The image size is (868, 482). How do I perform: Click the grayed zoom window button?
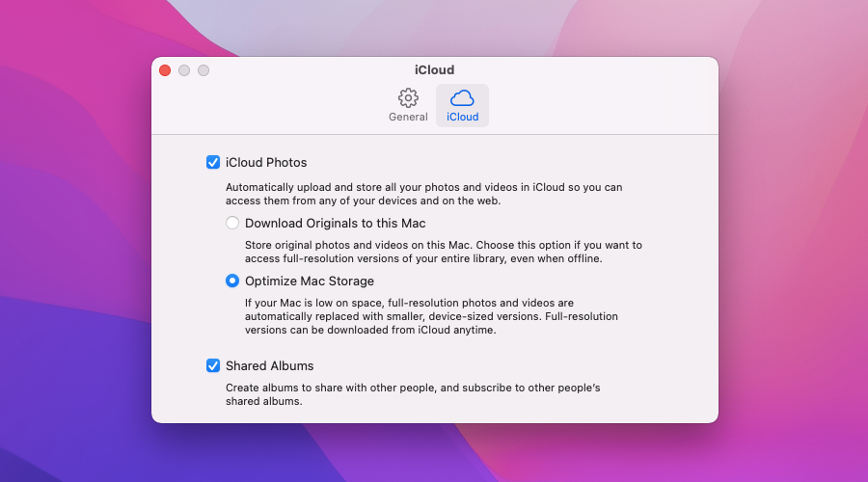pyautogui.click(x=203, y=70)
